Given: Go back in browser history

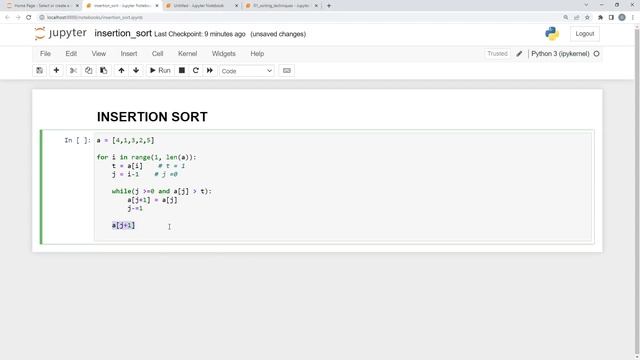Looking at the screenshot, I should 7,18.
